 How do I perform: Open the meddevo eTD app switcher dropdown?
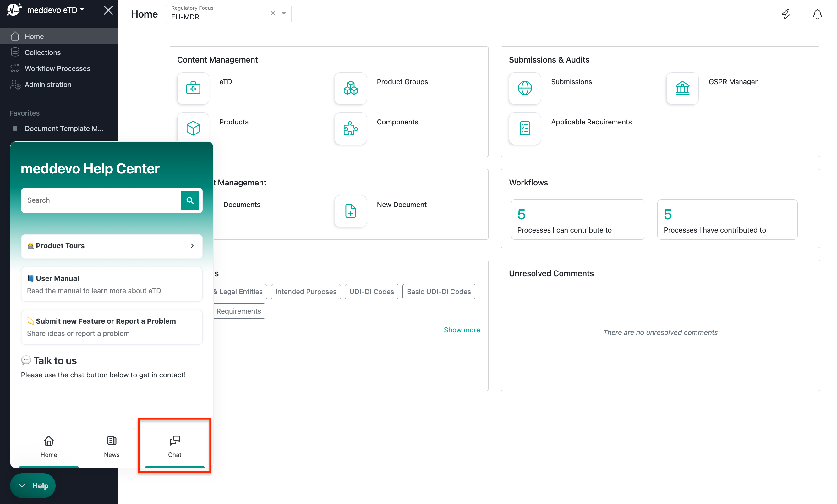click(x=56, y=10)
